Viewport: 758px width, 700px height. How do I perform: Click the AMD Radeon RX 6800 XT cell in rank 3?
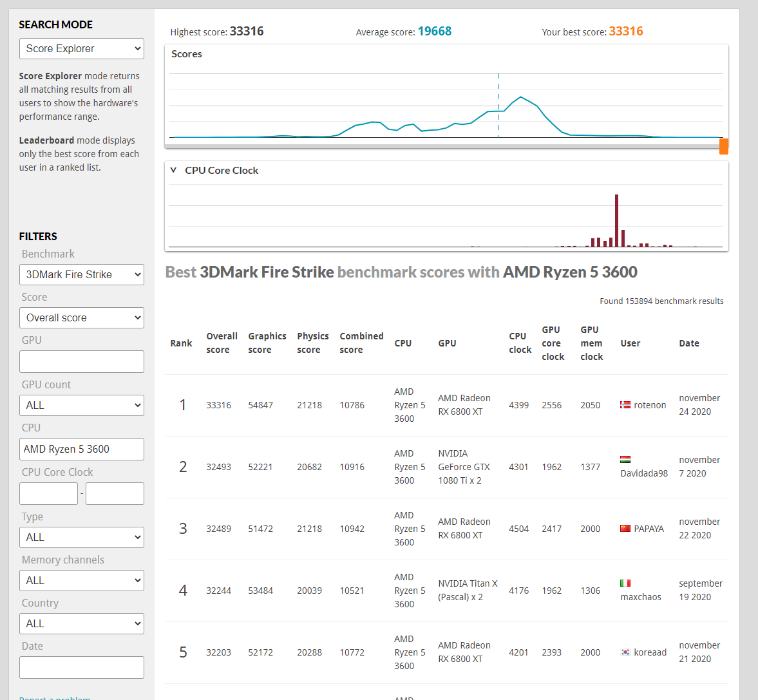point(464,529)
